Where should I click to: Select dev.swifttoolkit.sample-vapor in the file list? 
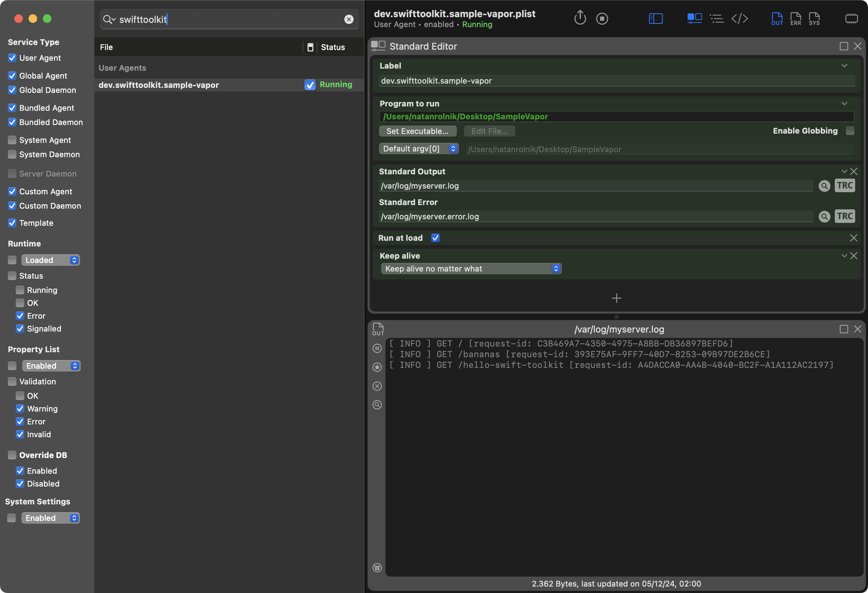[x=159, y=85]
